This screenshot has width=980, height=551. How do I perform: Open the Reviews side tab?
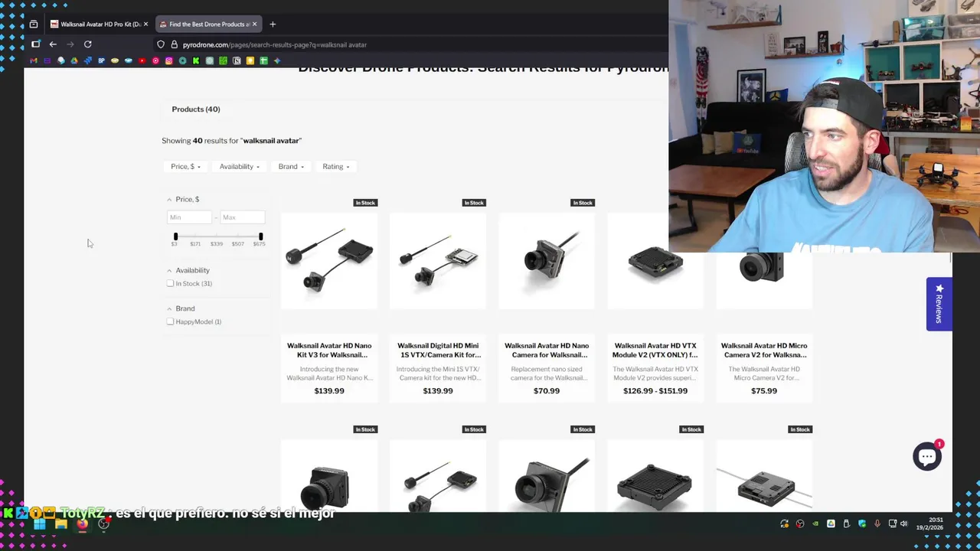coord(939,304)
